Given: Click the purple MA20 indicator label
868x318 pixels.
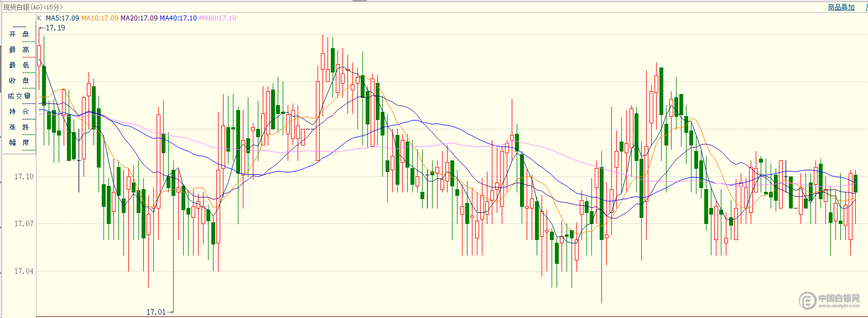Looking at the screenshot, I should pyautogui.click(x=139, y=18).
